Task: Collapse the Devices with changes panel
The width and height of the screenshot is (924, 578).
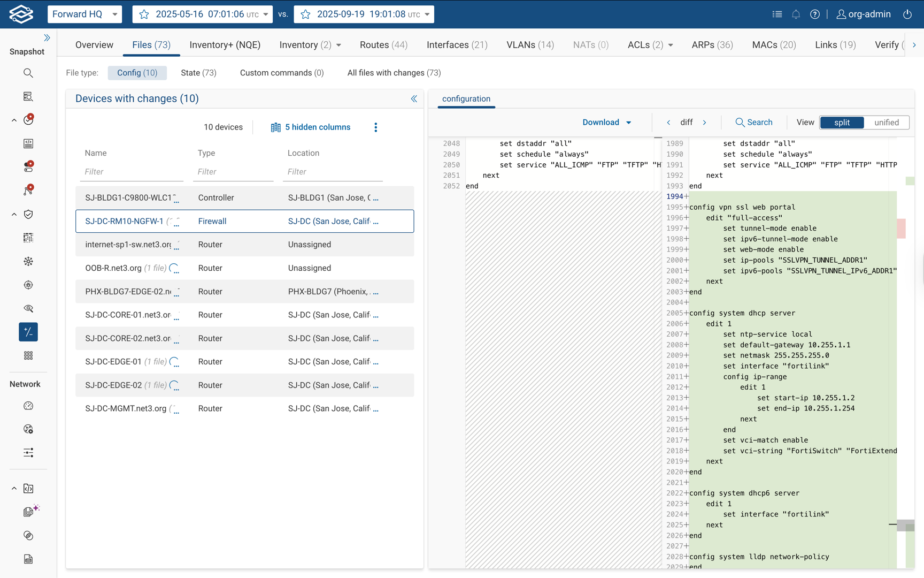Action: (414, 98)
